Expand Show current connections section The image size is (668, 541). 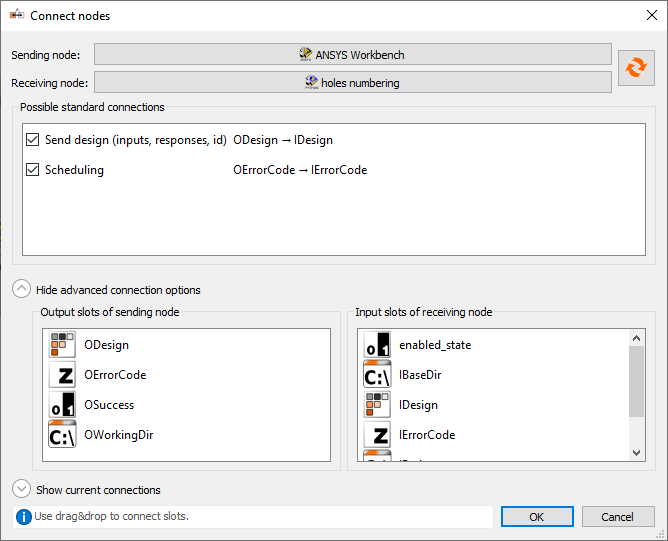(22, 490)
